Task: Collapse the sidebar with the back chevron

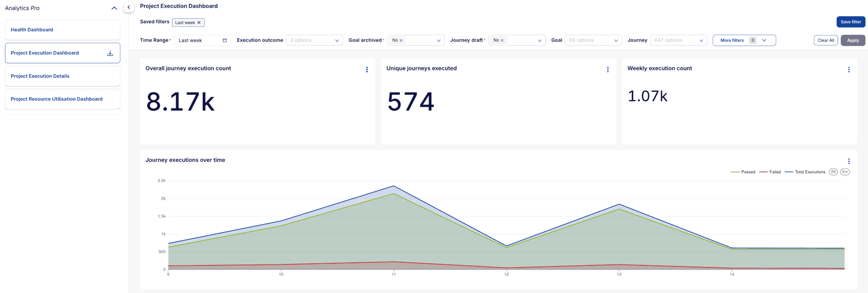Action: (129, 7)
